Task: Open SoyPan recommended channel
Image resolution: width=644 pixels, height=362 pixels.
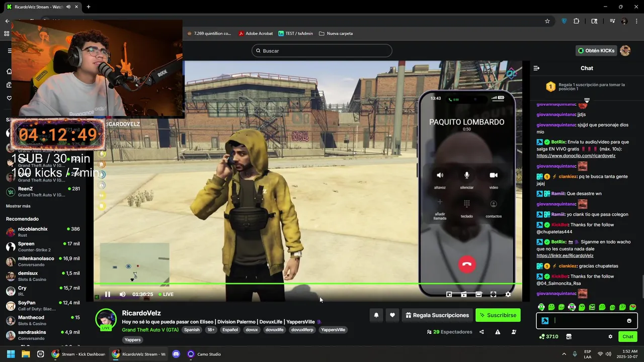Action: tap(43, 306)
